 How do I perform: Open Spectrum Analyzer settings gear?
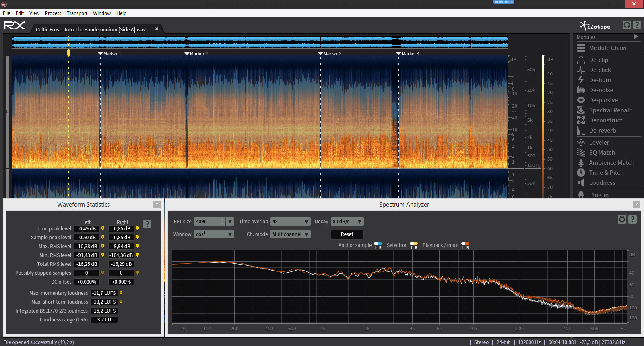622,219
